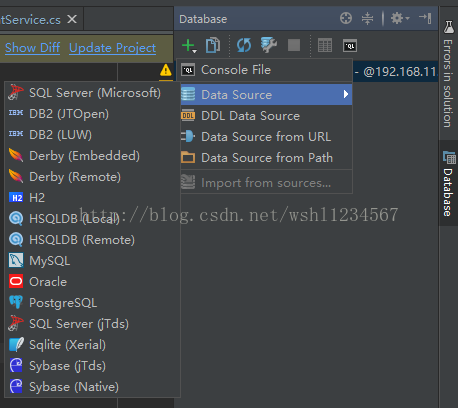Open data source Properties wrench icon
This screenshot has height=408, width=458.
tap(269, 45)
